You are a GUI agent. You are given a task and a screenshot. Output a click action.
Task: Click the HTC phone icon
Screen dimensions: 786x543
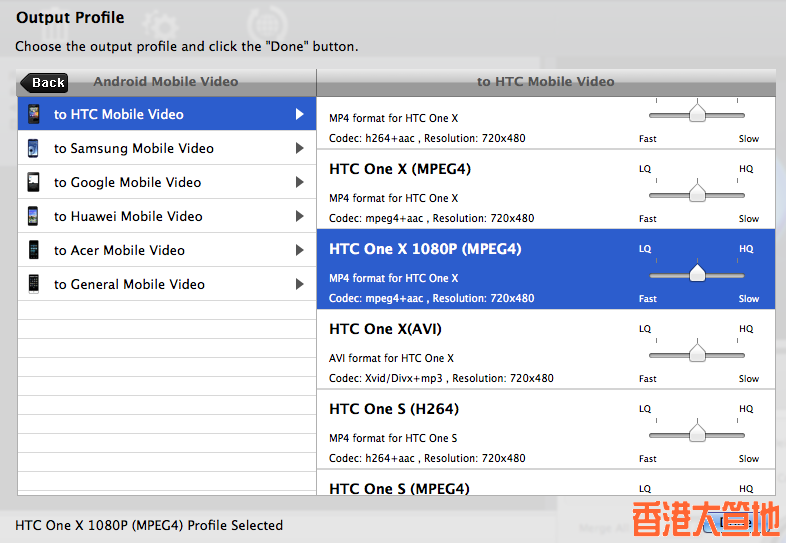(34, 114)
